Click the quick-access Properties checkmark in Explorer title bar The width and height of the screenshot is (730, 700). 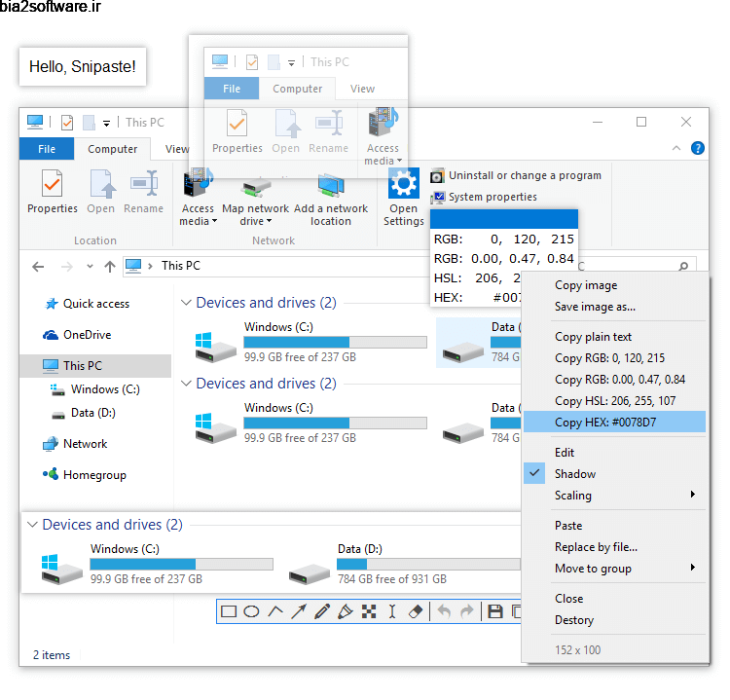(67, 123)
